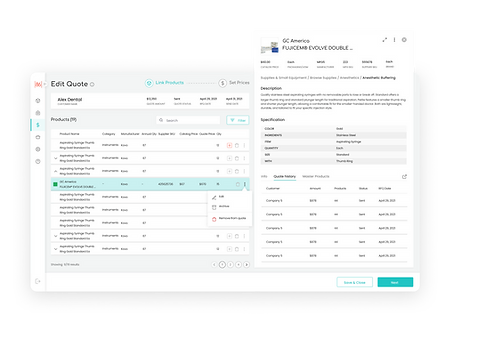Click the three-dot menu on the GC America row

coord(245,184)
